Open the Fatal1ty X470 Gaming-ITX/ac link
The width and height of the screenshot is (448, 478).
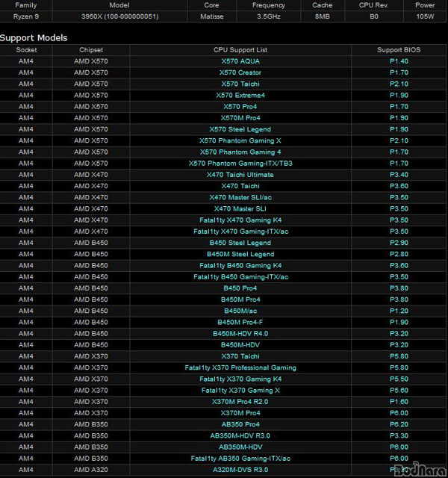click(240, 232)
